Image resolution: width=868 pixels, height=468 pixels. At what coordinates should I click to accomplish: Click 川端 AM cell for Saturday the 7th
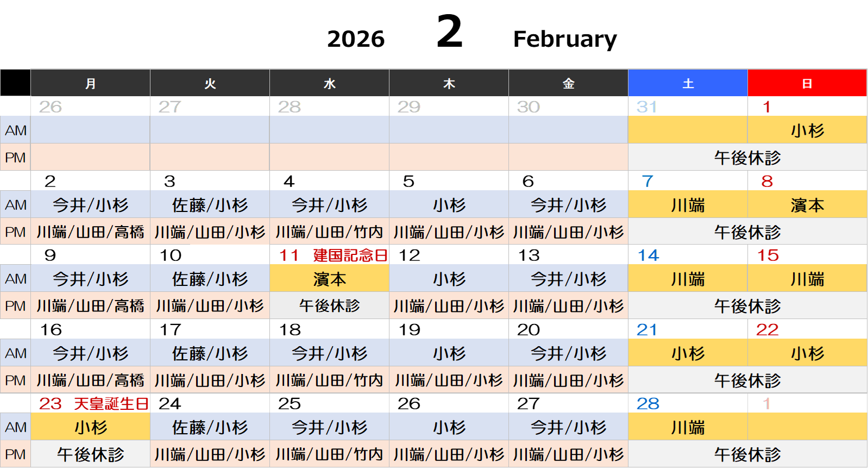pos(688,205)
